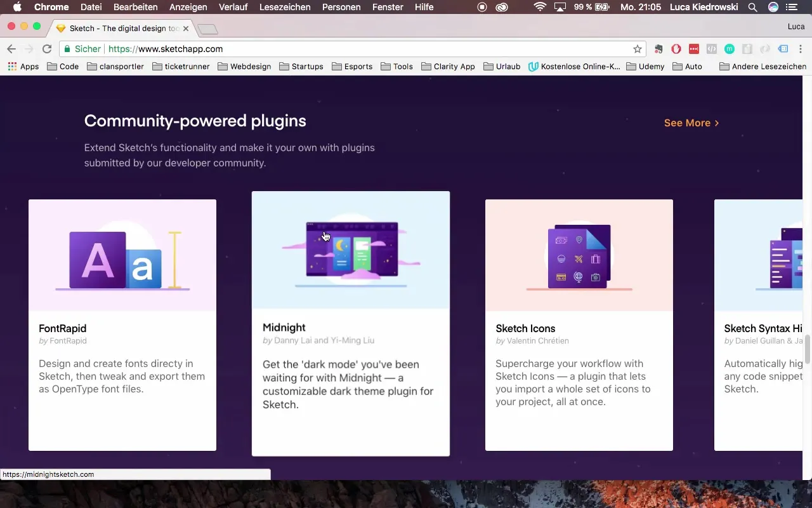
Task: Open the red hand blocker extension
Action: point(676,49)
